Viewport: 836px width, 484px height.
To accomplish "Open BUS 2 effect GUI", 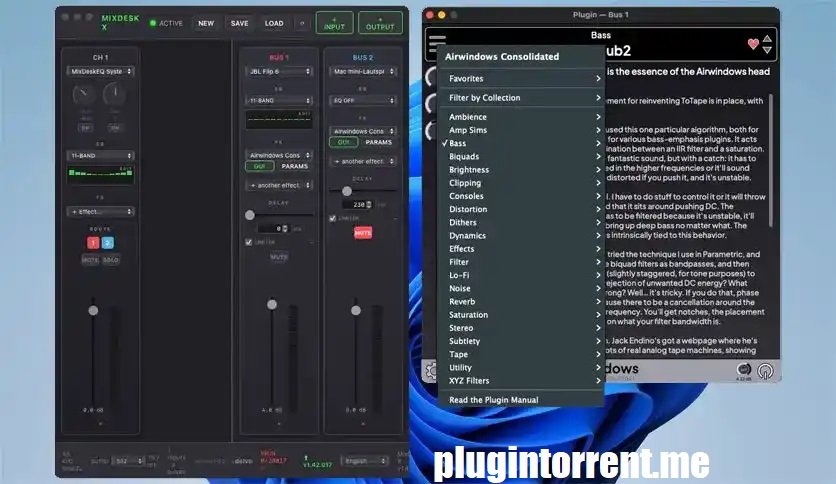I will [x=344, y=142].
